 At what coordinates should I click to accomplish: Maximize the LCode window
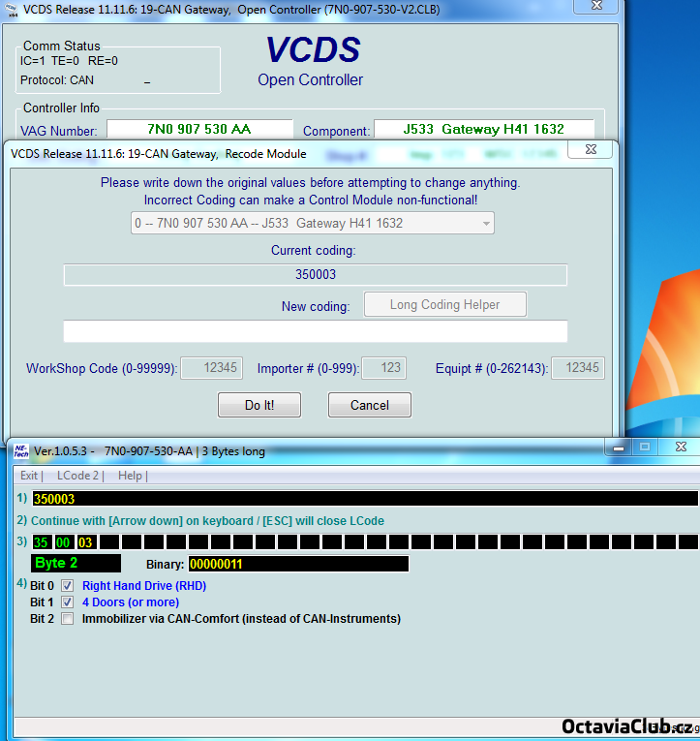(644, 448)
